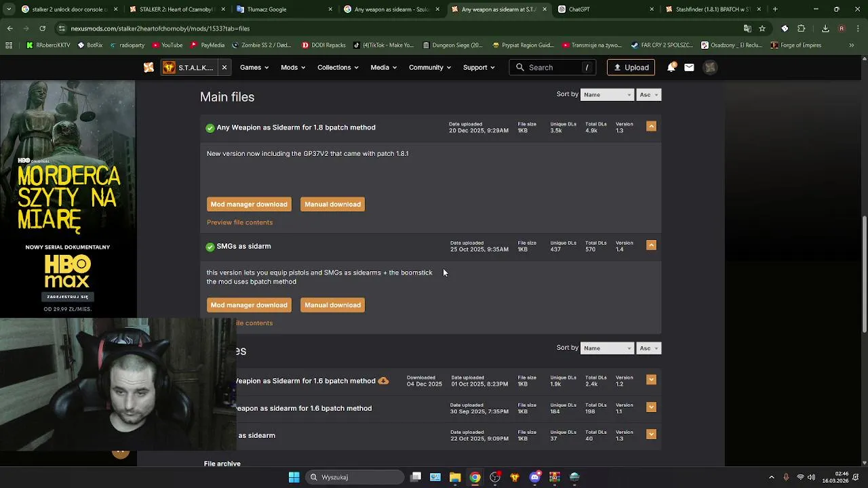This screenshot has width=868, height=488.
Task: Open the Chrome three-dot menu
Action: (857, 28)
